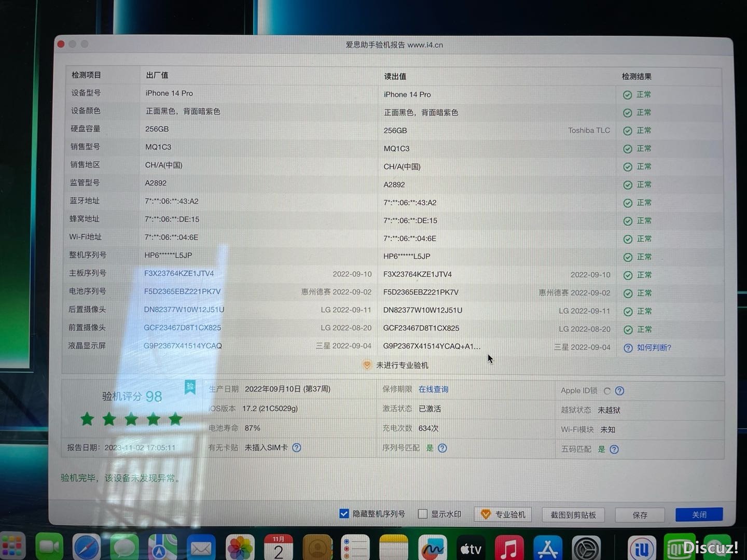Click 生产日期 2022年09月10日 value

287,389
